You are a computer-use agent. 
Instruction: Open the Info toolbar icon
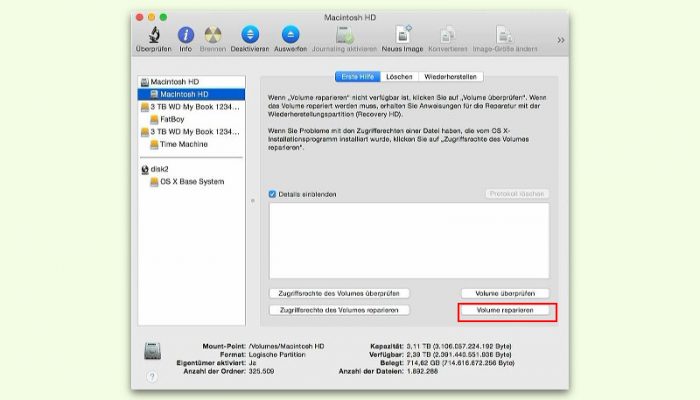pyautogui.click(x=186, y=35)
